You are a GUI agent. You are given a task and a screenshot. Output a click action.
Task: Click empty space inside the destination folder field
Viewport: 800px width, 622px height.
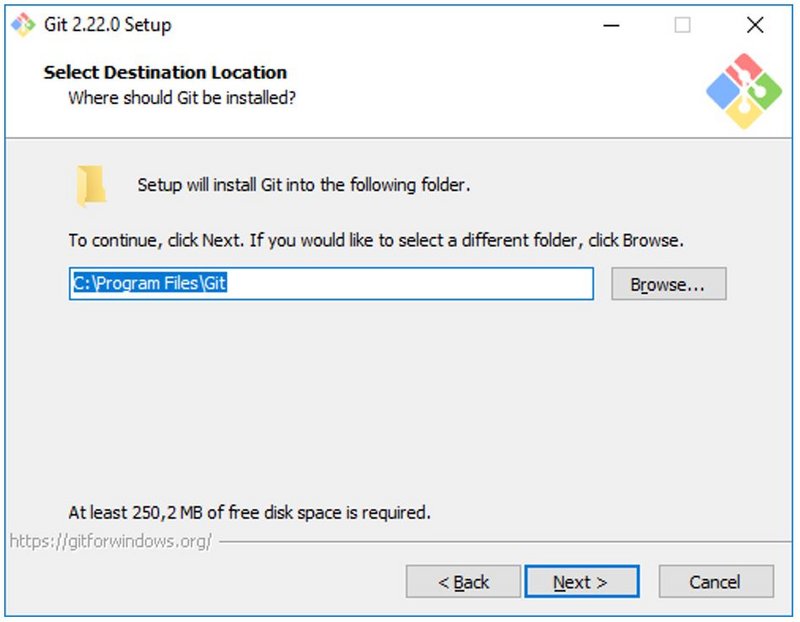(x=420, y=284)
